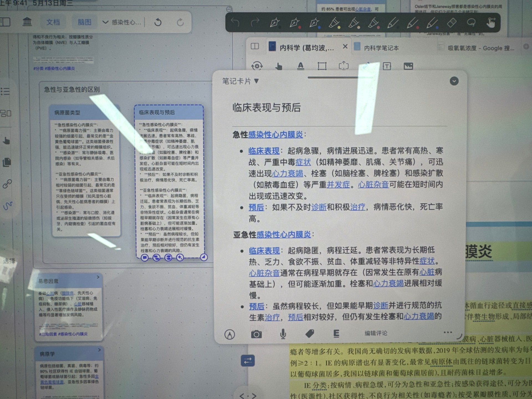The width and height of the screenshot is (532, 399).
Task: Collapse note card with round chevron
Action: pos(454,81)
